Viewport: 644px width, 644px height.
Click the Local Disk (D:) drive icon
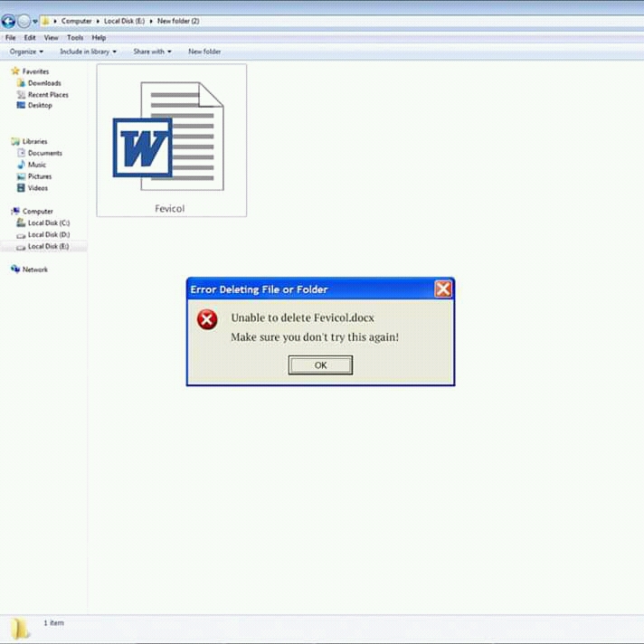(x=21, y=235)
